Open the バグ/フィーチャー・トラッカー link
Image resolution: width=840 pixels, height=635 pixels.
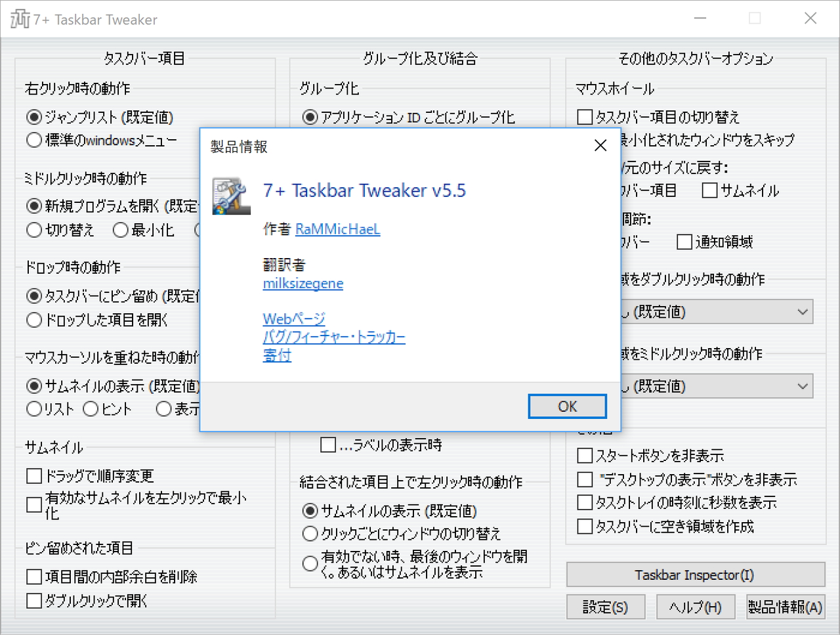click(x=334, y=336)
